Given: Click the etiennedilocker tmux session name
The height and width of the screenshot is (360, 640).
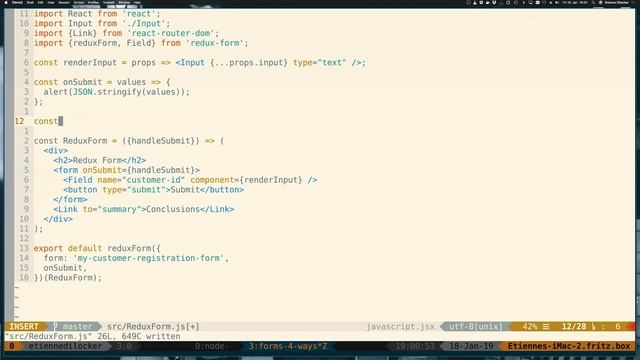Looking at the screenshot, I should tap(65, 346).
